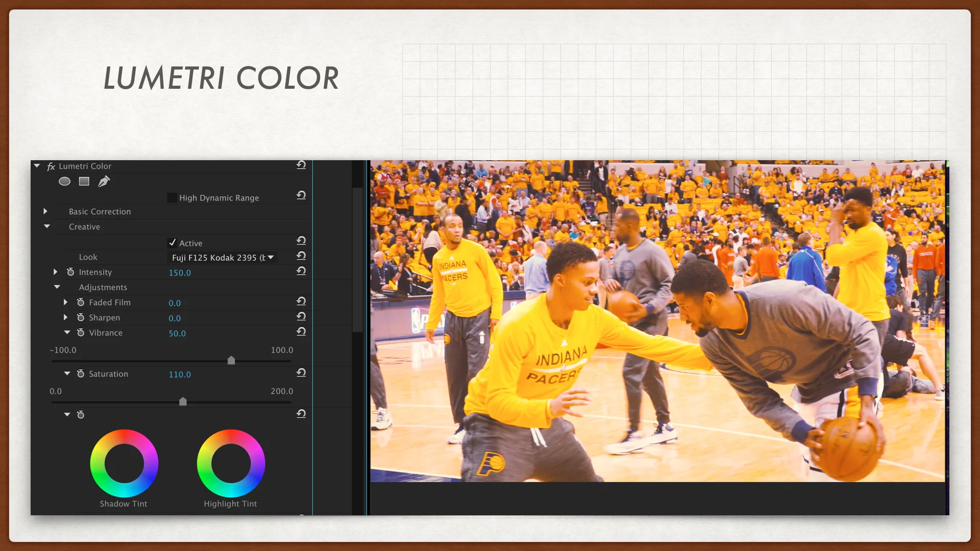The image size is (980, 551).
Task: Click the Vibrance value 50.0
Action: tap(177, 334)
